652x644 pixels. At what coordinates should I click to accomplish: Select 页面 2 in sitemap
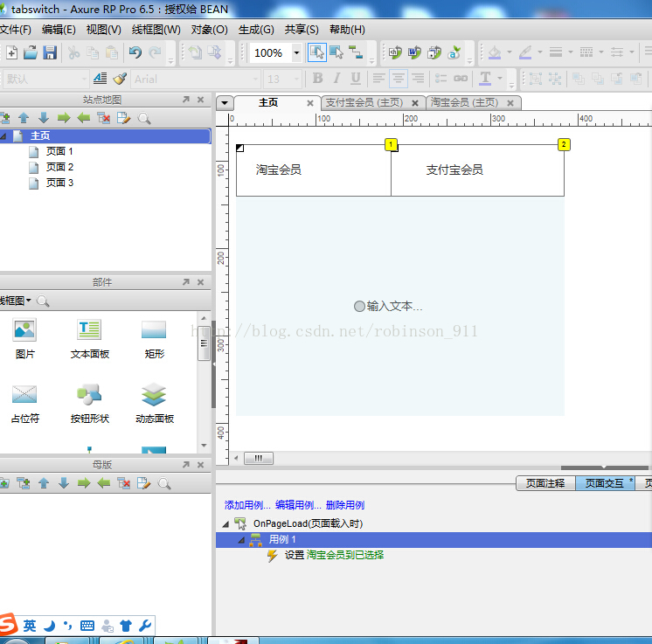point(59,167)
